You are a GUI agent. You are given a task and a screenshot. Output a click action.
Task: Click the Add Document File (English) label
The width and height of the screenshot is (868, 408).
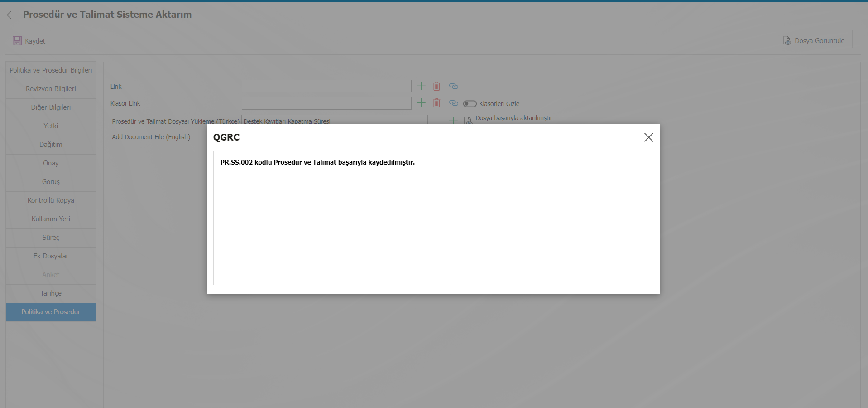tap(151, 137)
